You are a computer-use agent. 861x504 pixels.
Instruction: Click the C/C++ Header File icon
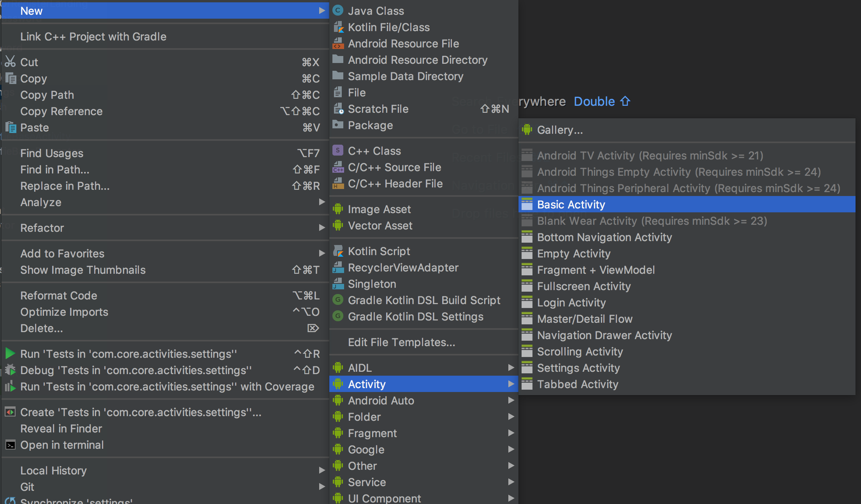pyautogui.click(x=338, y=183)
